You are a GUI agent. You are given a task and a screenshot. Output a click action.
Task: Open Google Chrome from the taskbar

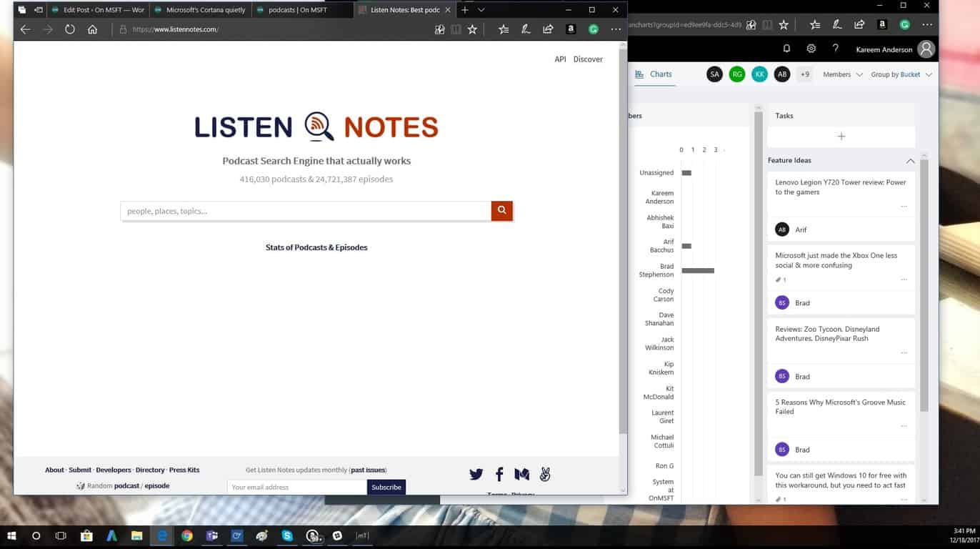186,535
